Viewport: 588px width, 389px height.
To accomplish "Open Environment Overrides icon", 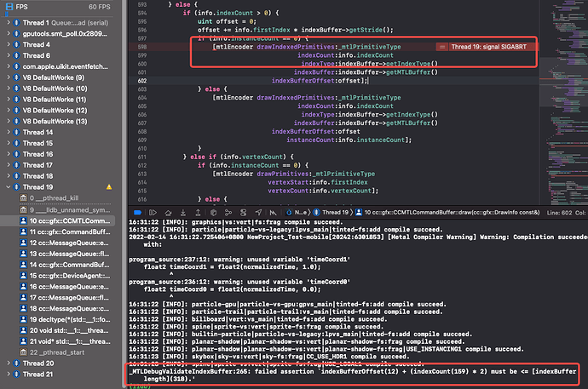I will tap(244, 213).
